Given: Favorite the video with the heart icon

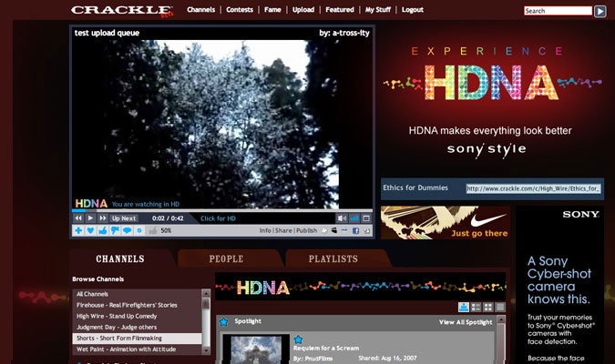Looking at the screenshot, I should pos(90,230).
